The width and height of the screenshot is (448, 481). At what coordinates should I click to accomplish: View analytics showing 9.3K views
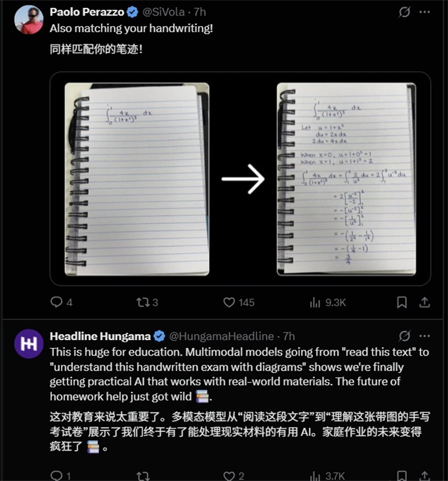pyautogui.click(x=327, y=303)
